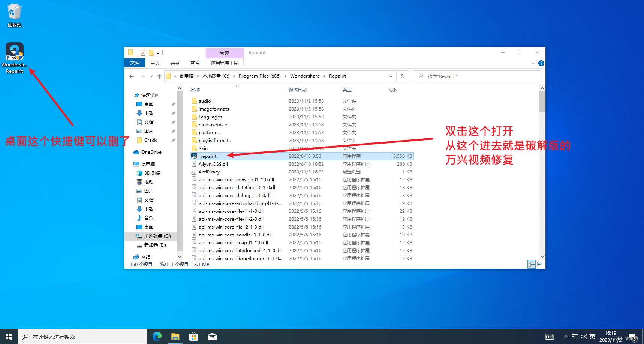
Task: Launch Microsoft Edge from taskbar
Action: tap(157, 337)
